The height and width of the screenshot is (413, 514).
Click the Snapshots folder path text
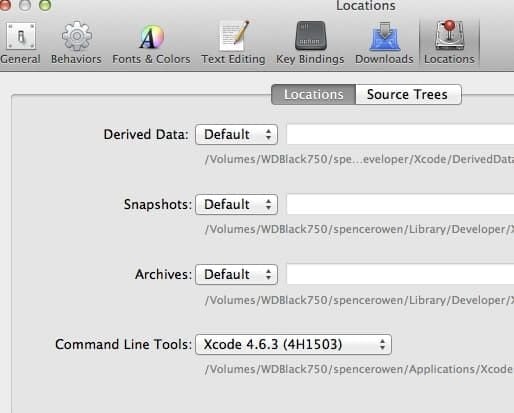point(359,229)
